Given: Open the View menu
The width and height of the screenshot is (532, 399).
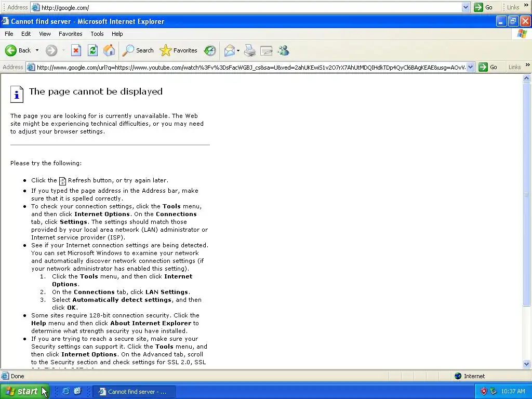Looking at the screenshot, I should [45, 34].
